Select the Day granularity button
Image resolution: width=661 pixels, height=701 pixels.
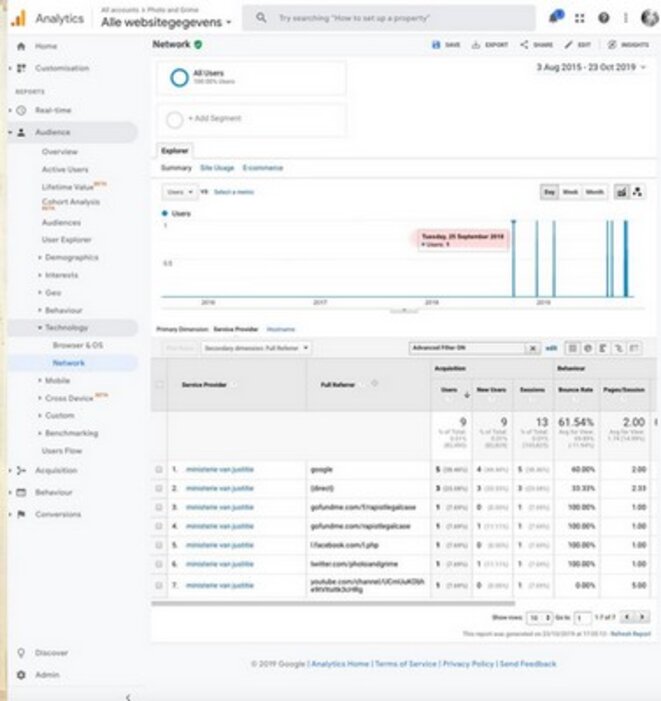coord(549,192)
